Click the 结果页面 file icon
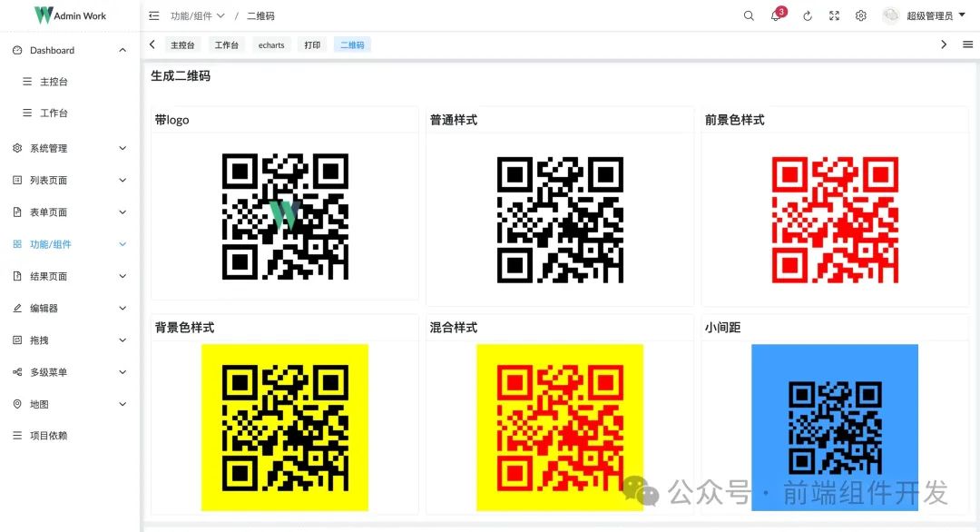This screenshot has width=980, height=532. point(17,276)
